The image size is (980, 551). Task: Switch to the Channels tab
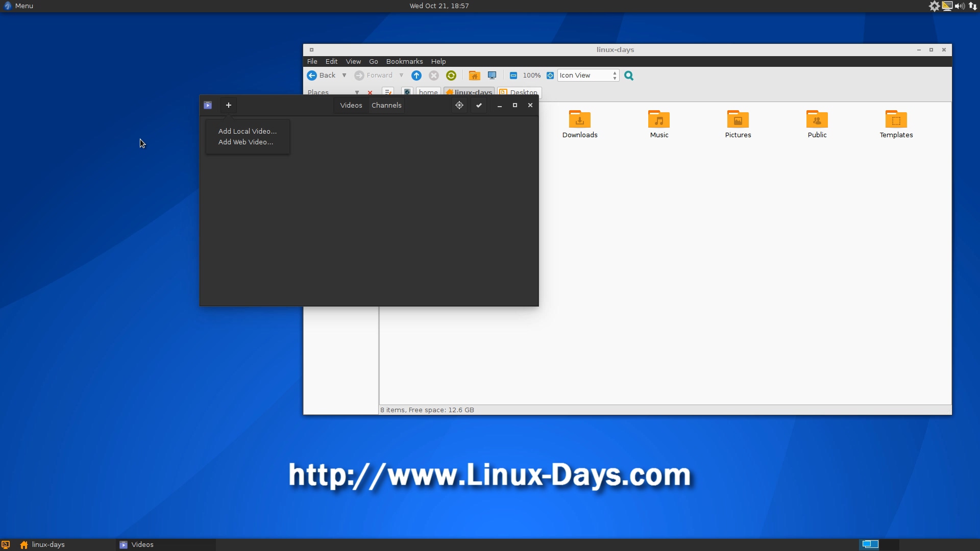[x=386, y=105]
